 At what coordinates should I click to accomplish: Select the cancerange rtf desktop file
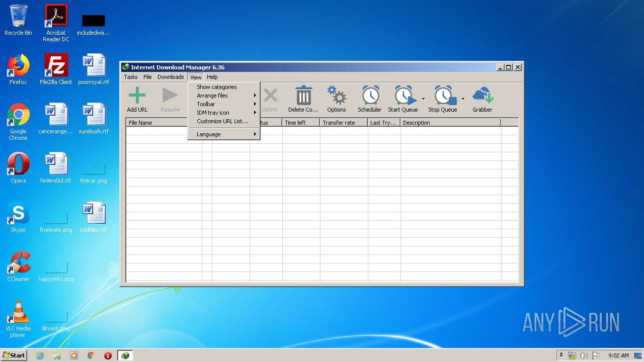(56, 119)
